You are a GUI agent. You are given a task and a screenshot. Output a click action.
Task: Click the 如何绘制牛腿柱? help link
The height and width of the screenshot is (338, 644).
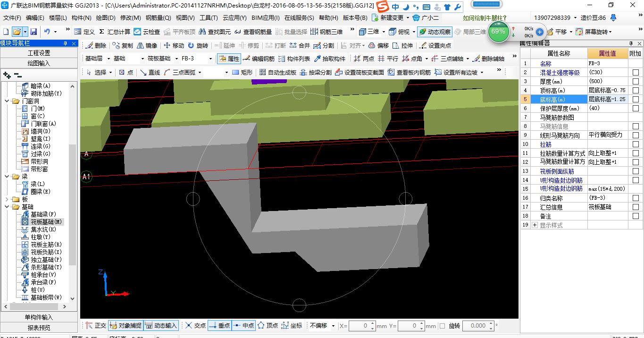485,18
